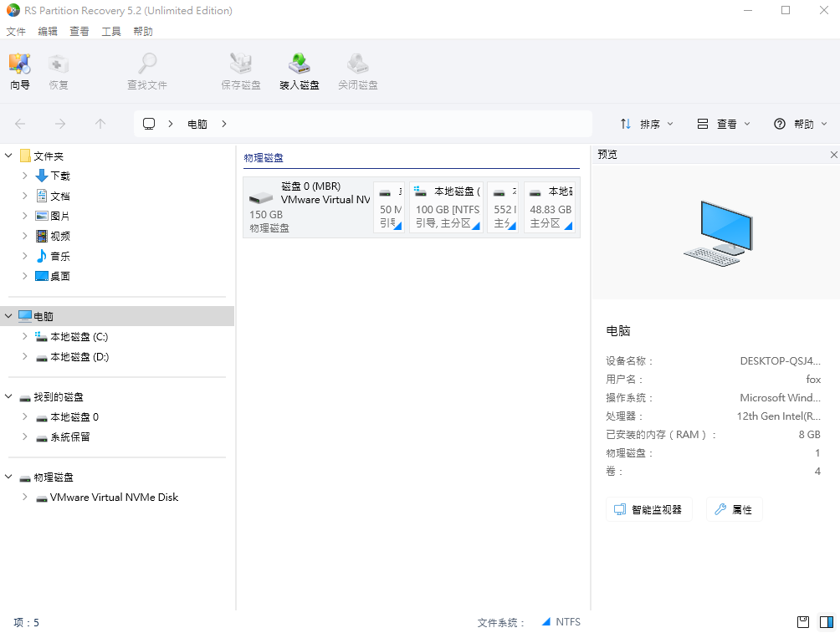Image resolution: width=840 pixels, height=633 pixels.
Task: Select the 552 MB partition tile
Action: coord(503,207)
